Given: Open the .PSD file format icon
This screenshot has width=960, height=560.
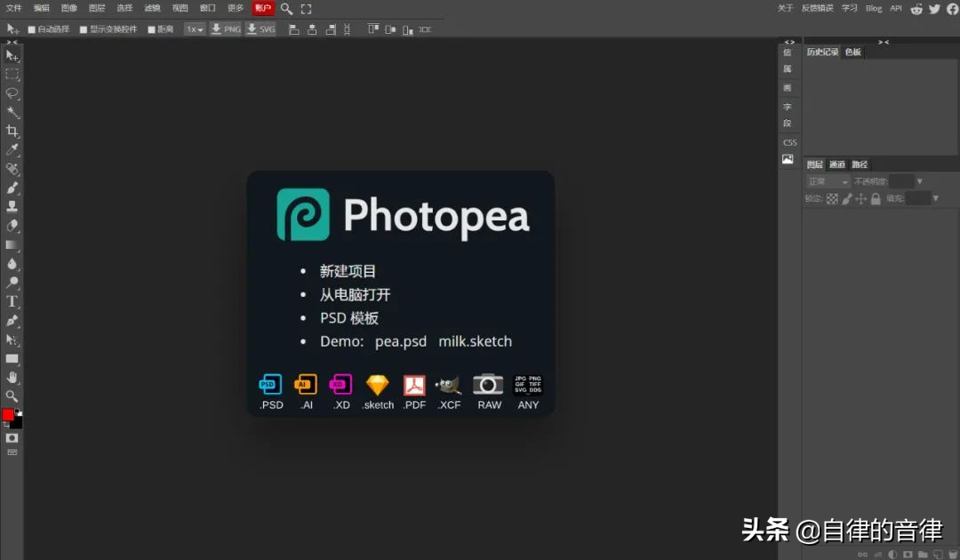Looking at the screenshot, I should pyautogui.click(x=270, y=392).
